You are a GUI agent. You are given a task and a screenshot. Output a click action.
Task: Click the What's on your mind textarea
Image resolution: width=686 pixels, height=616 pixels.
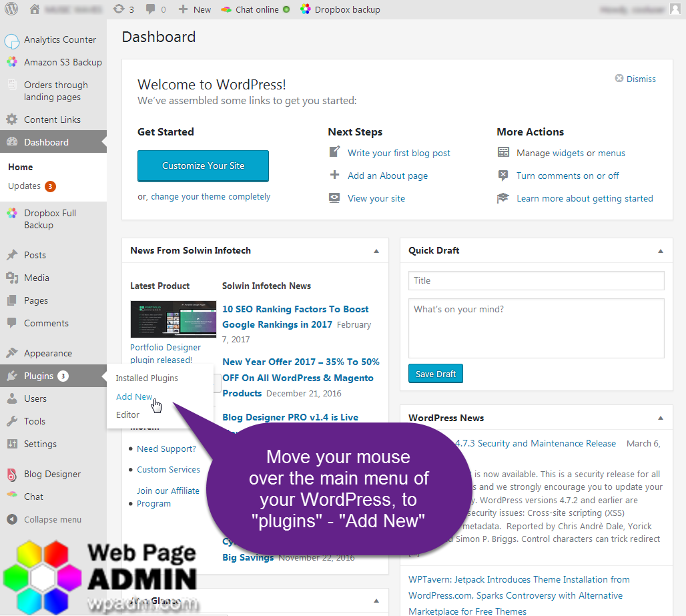coord(536,328)
